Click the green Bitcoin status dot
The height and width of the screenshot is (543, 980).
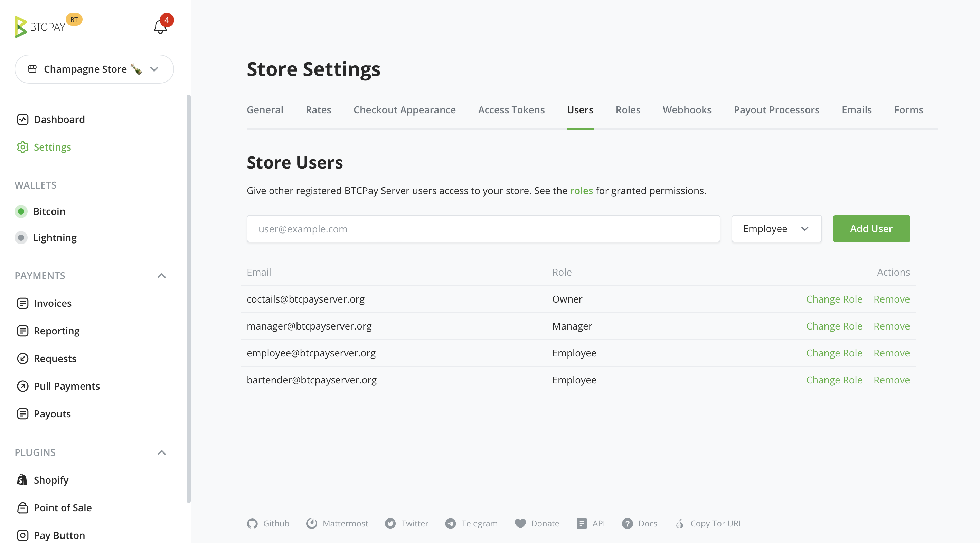coord(21,211)
